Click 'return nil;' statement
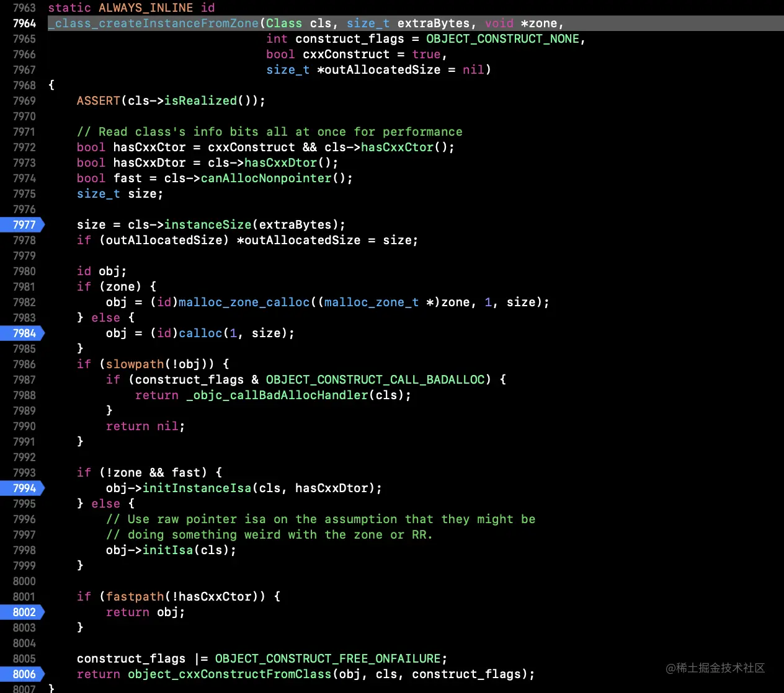 tap(146, 426)
